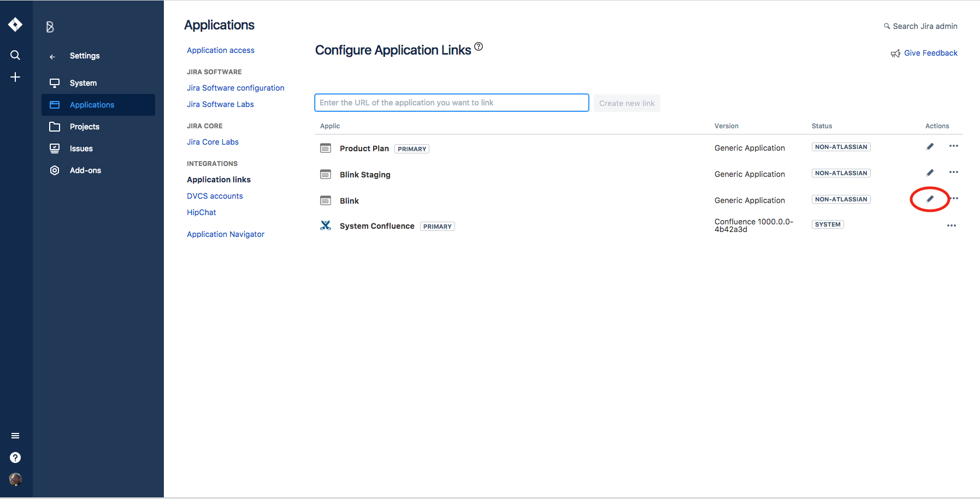Screen dimensions: 980x499
Task: Click the Blink Staging application icon
Action: (x=326, y=174)
